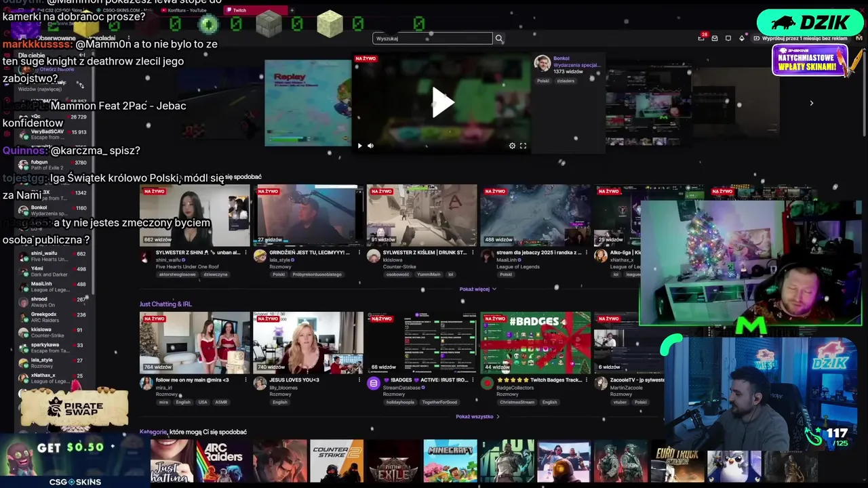Open the chat bubble icon in header

pyautogui.click(x=728, y=38)
